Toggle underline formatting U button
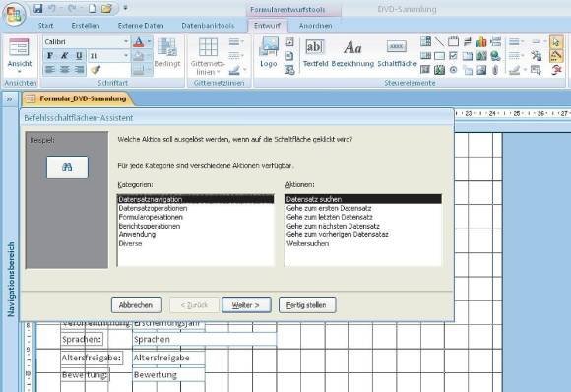571x392 pixels. coord(79,56)
